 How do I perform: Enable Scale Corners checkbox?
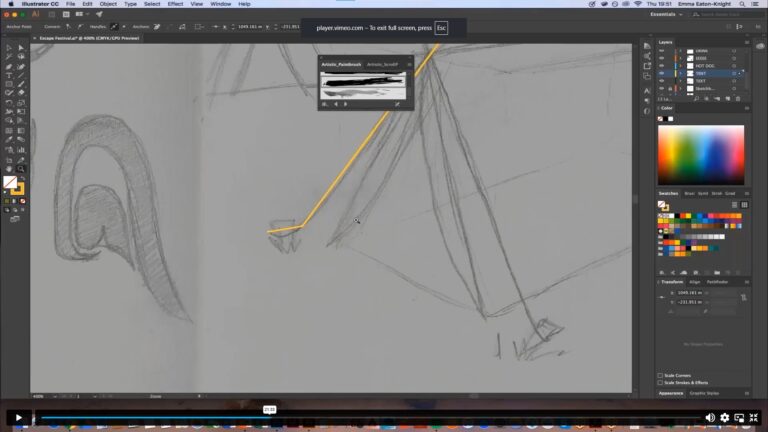pos(660,376)
